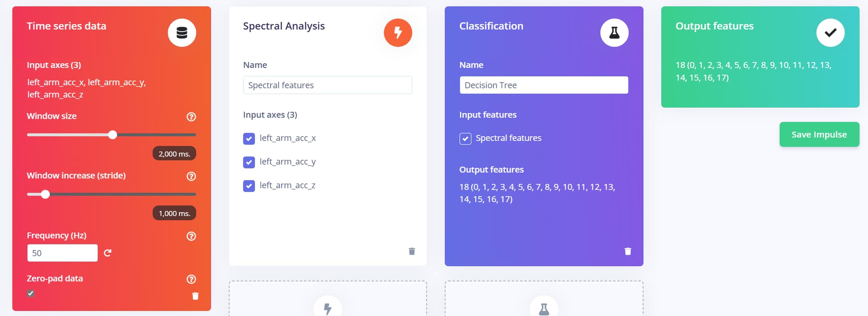Image resolution: width=868 pixels, height=316 pixels.
Task: Open the Window size help icon
Action: pos(191,117)
